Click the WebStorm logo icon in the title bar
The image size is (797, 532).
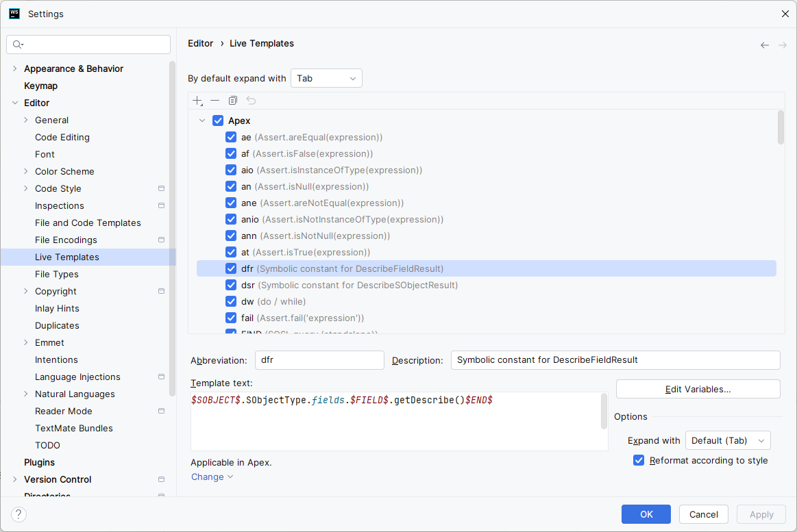[x=14, y=14]
